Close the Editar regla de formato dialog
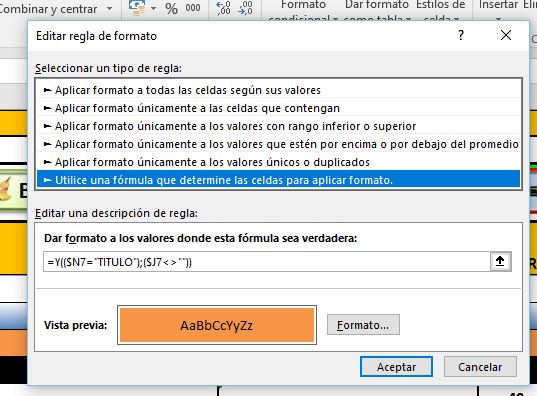 coord(506,35)
